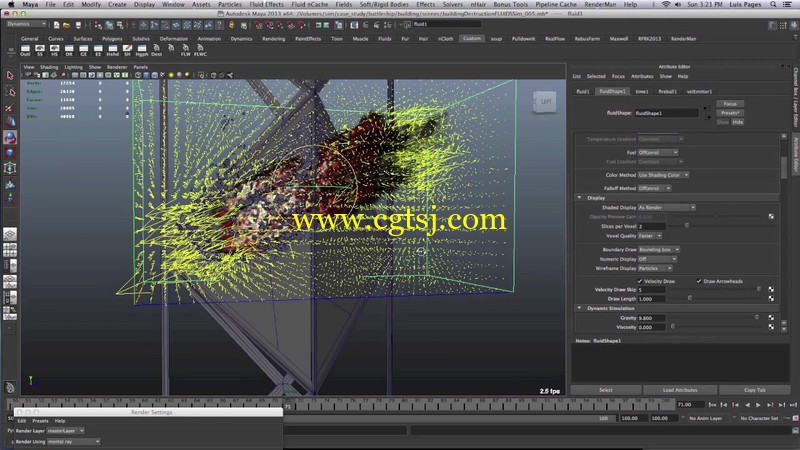
Task: Click the save scene icon
Action: pyautogui.click(x=78, y=24)
